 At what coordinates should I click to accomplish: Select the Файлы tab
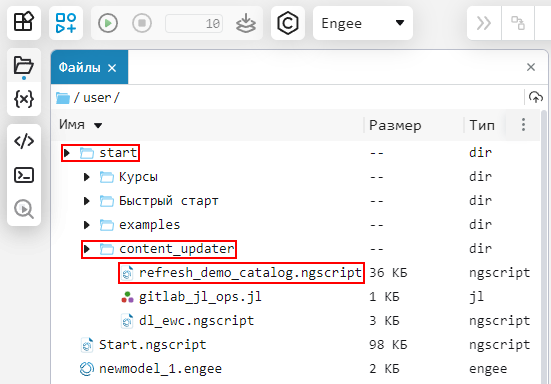pyautogui.click(x=79, y=67)
